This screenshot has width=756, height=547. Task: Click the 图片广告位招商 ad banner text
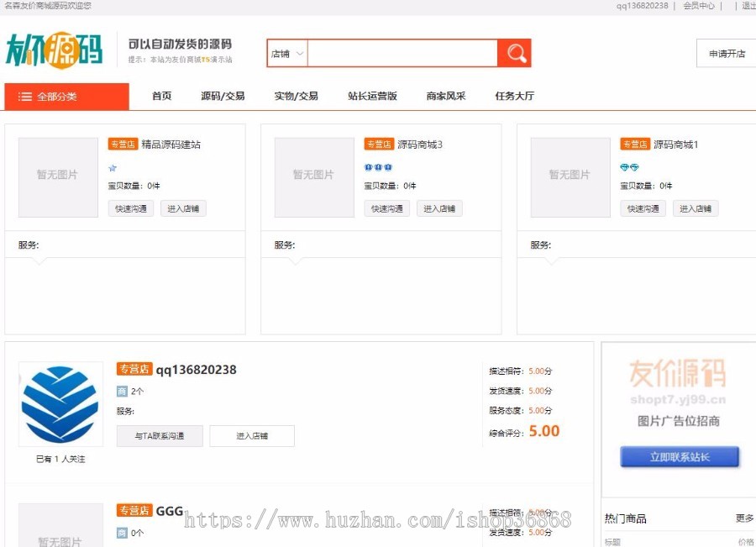pyautogui.click(x=679, y=421)
